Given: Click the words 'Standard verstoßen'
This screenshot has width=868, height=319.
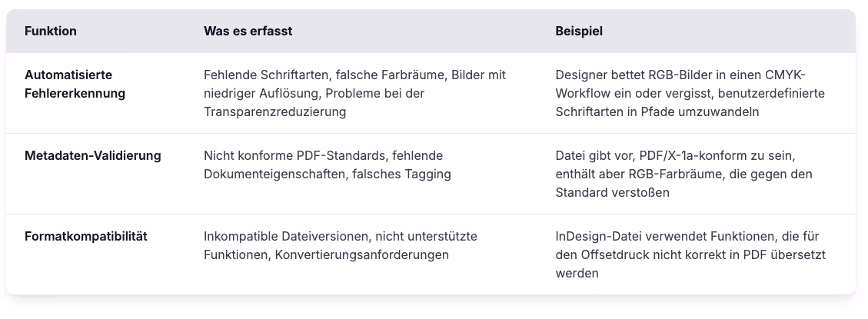Looking at the screenshot, I should tap(612, 192).
